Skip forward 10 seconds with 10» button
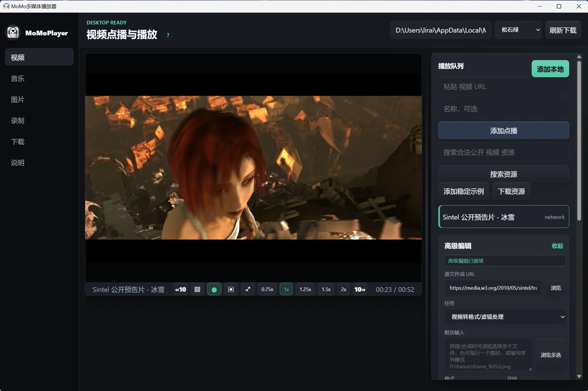This screenshot has height=391, width=588. (x=360, y=289)
